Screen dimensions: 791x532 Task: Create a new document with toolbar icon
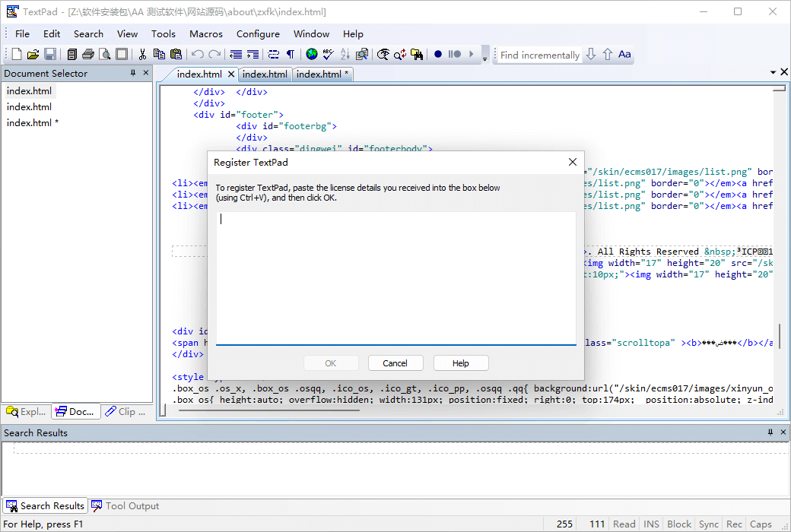17,54
